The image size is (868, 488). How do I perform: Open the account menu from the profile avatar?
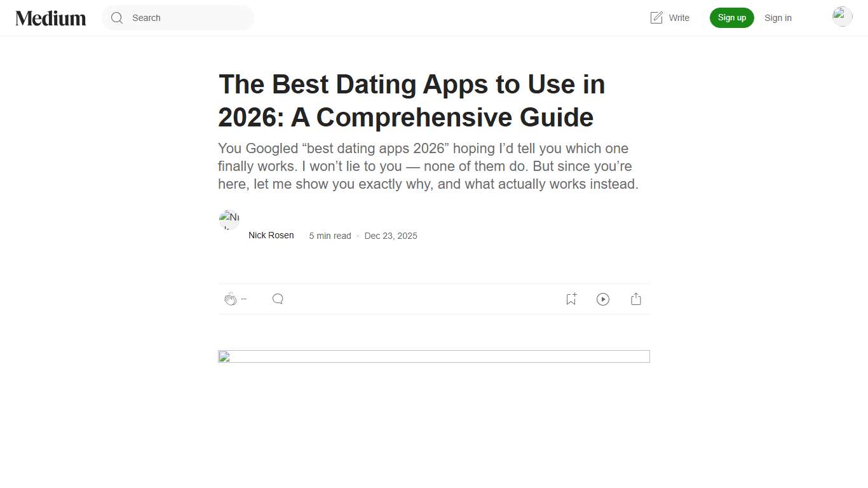tap(842, 17)
